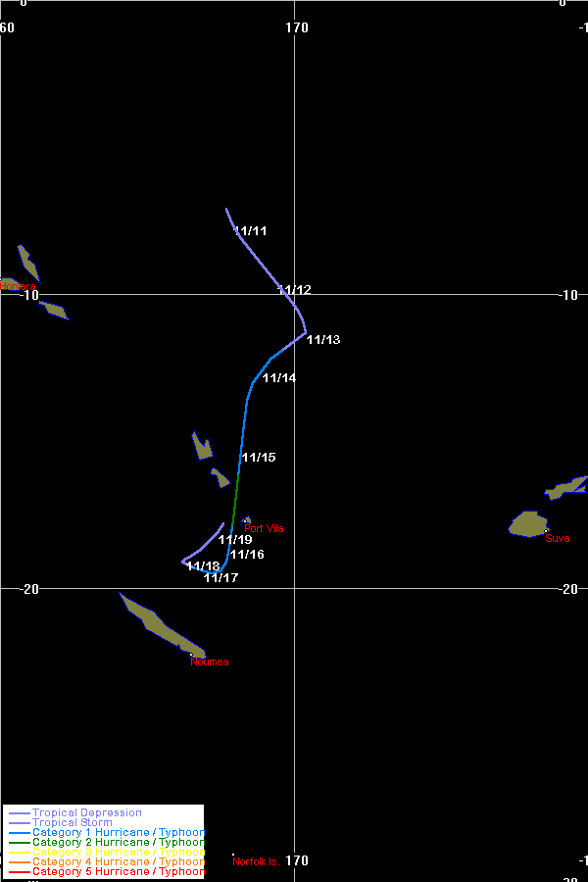Select Category 2 Hurricane / Typhoon legend entry
Viewport: 588px width, 882px height.
(x=118, y=842)
